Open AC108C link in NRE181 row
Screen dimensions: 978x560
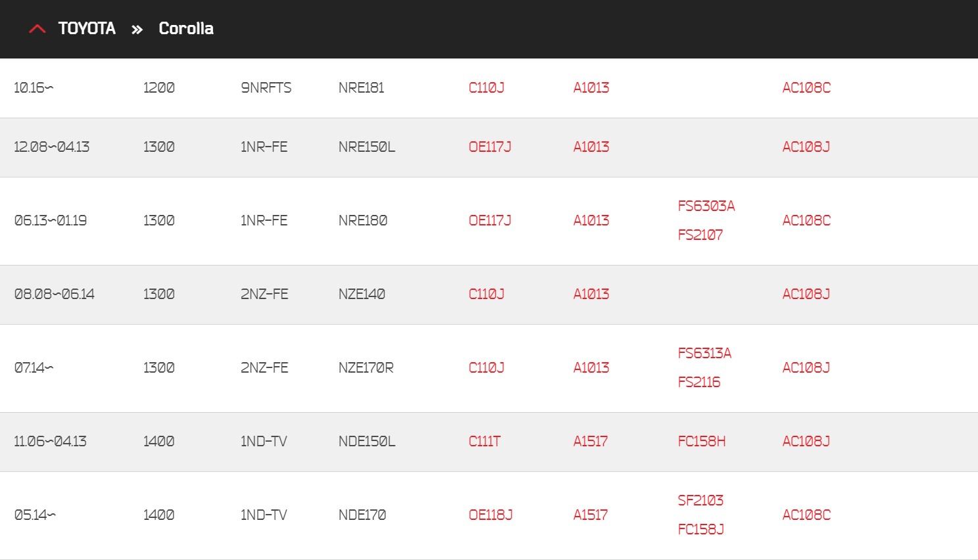pyautogui.click(x=806, y=88)
